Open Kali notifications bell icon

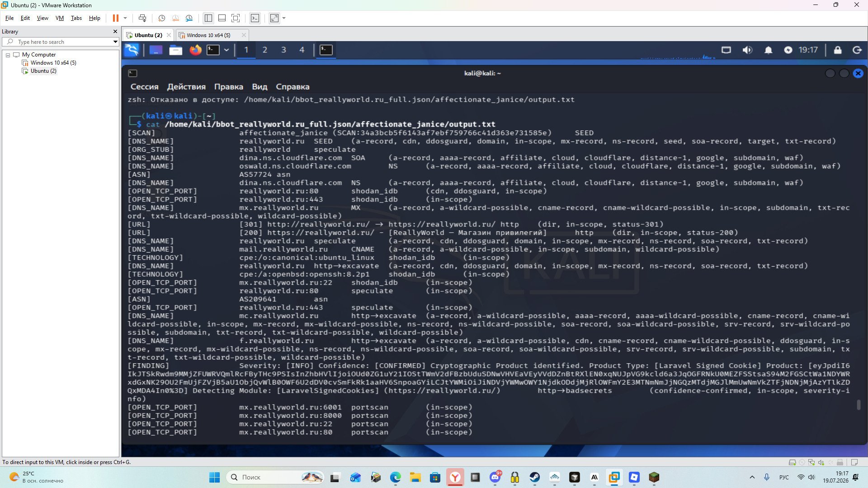point(768,50)
